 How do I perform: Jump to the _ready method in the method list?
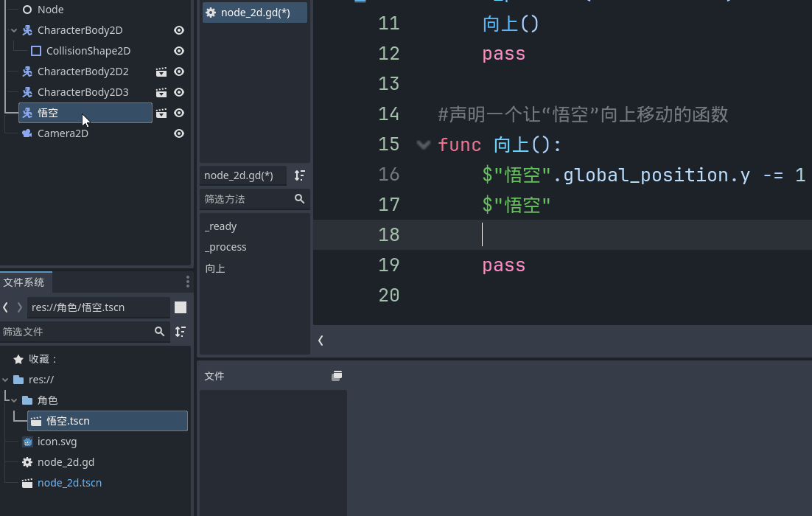pos(220,226)
